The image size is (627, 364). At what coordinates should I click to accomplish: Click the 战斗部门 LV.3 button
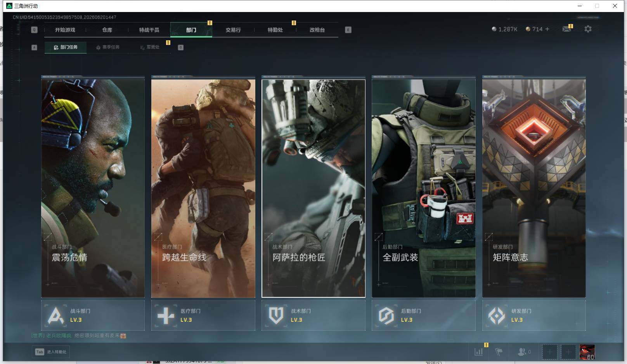pyautogui.click(x=93, y=316)
